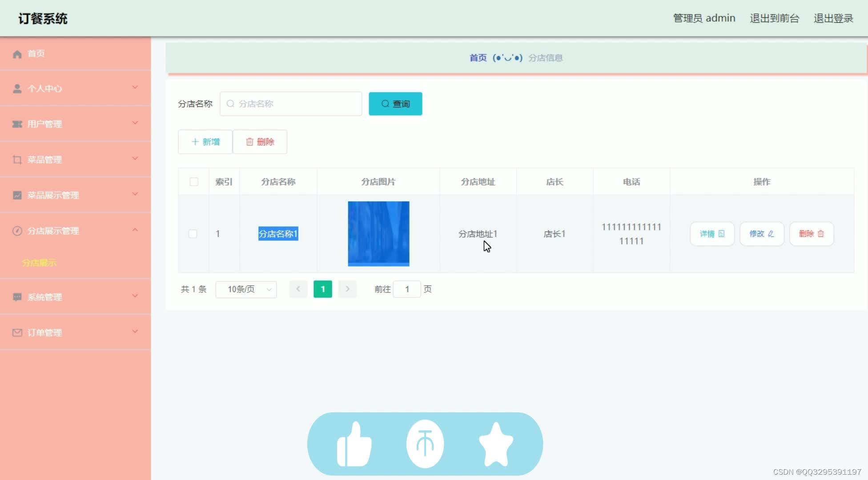This screenshot has height=480, width=868.
Task: Click 修改 for 分店名称1 row
Action: 761,234
